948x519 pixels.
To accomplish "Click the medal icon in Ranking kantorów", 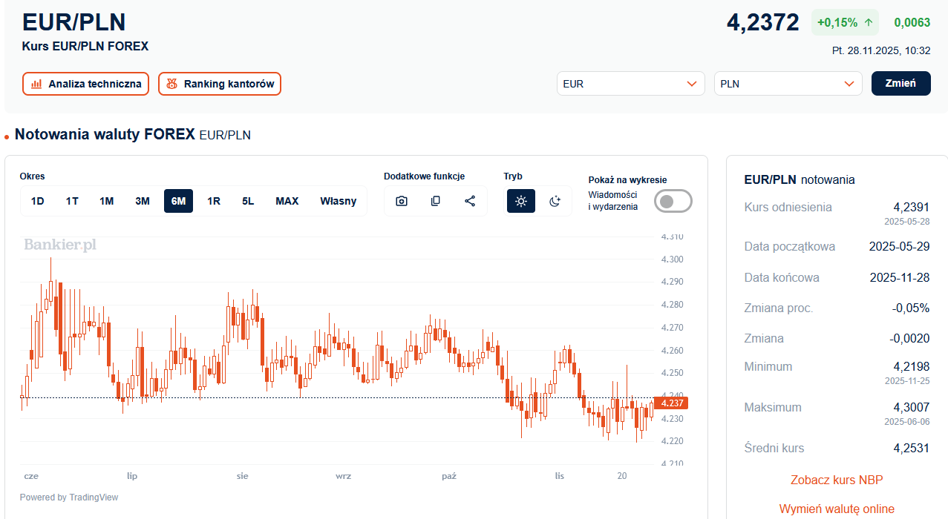I will tap(172, 84).
